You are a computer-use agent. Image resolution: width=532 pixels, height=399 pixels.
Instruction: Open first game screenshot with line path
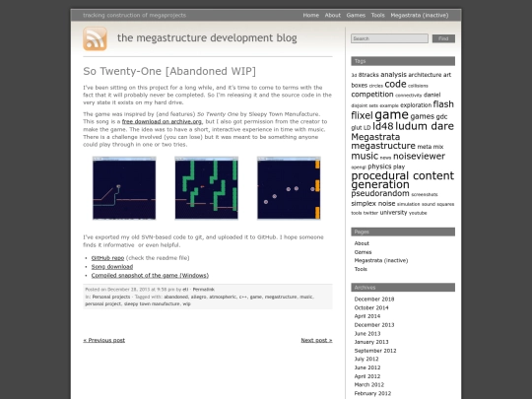124,188
